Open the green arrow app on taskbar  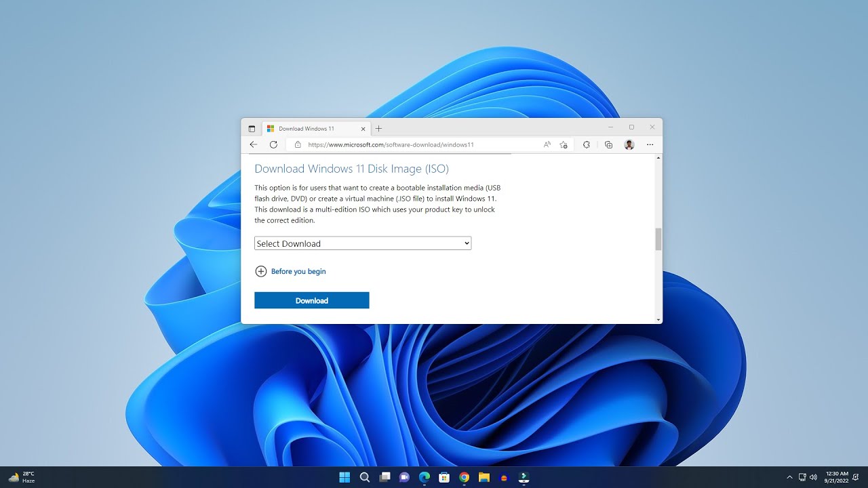524,477
